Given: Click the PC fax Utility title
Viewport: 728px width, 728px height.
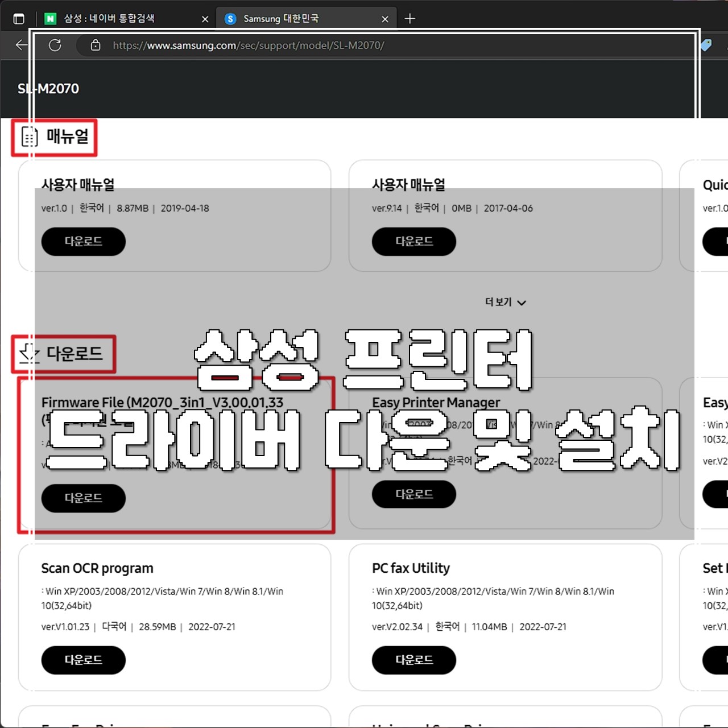Looking at the screenshot, I should coord(411,568).
